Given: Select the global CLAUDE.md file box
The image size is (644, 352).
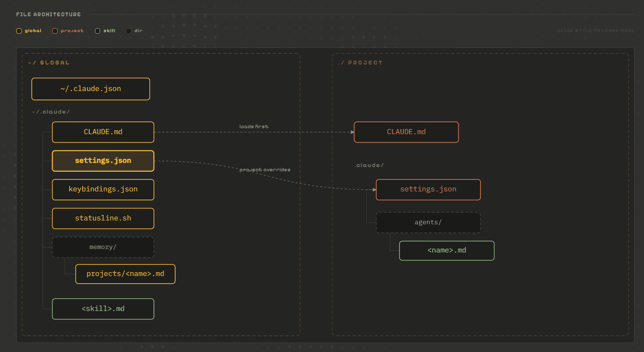Looking at the screenshot, I should click(x=103, y=132).
